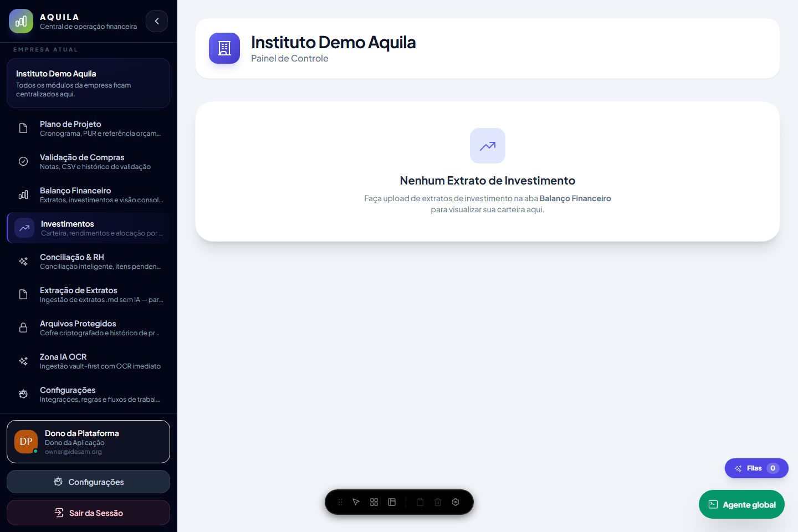Image resolution: width=798 pixels, height=532 pixels.
Task: Click the Nenhum Extrato de Investimento heading
Action: [488, 181]
